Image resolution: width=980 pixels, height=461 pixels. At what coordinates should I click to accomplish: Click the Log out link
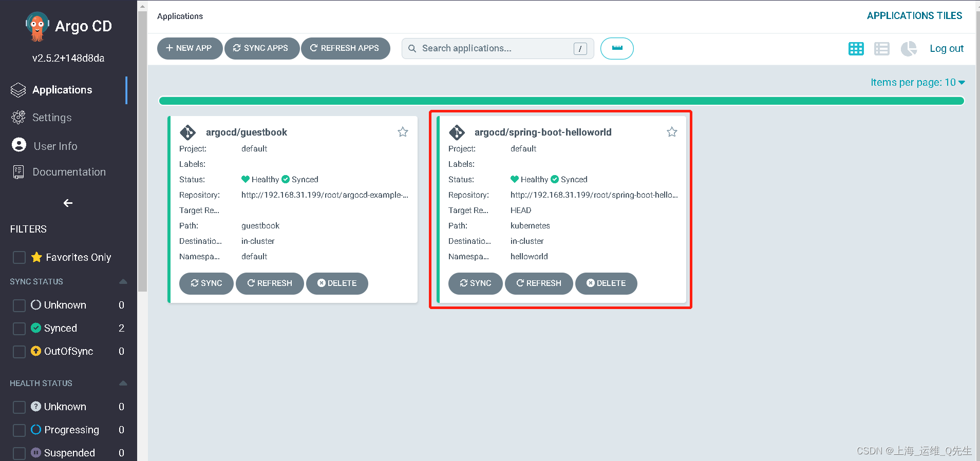coord(946,48)
